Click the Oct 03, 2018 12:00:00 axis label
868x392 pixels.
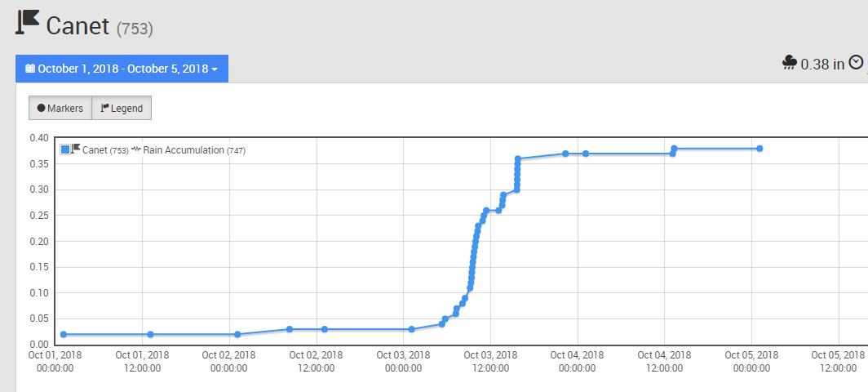(x=490, y=362)
